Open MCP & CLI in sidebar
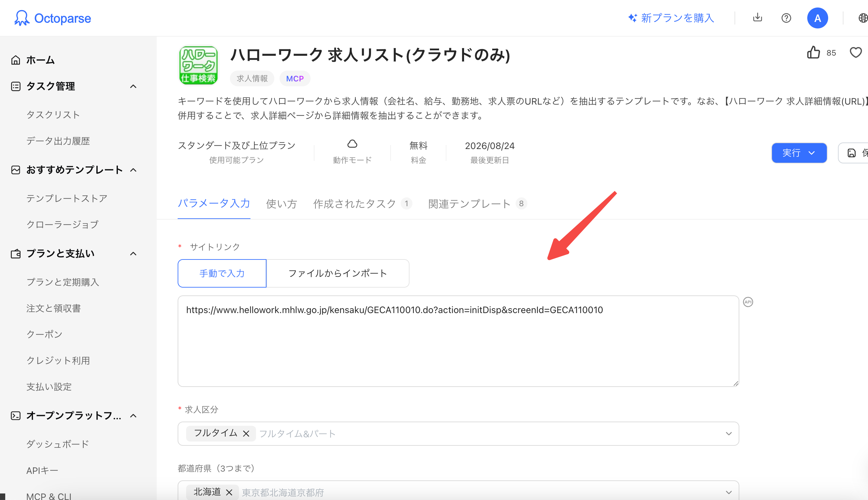 49,496
